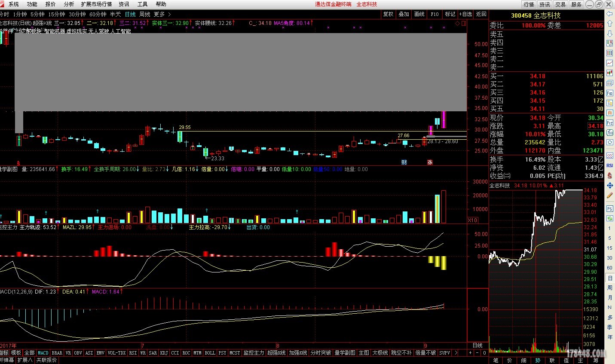This screenshot has width=615, height=364.
Task: Click the back arrow icon in right sidebar
Action: (609, 14)
